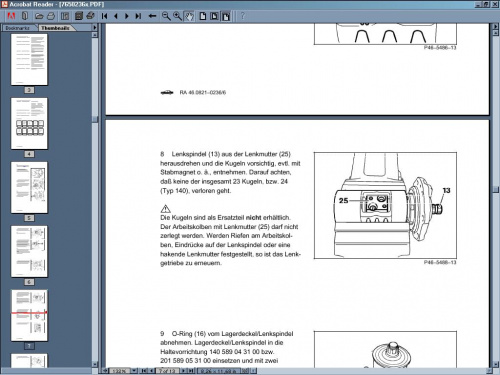Select the zoom in magnifier tool
The height and width of the screenshot is (375, 500).
178,16
